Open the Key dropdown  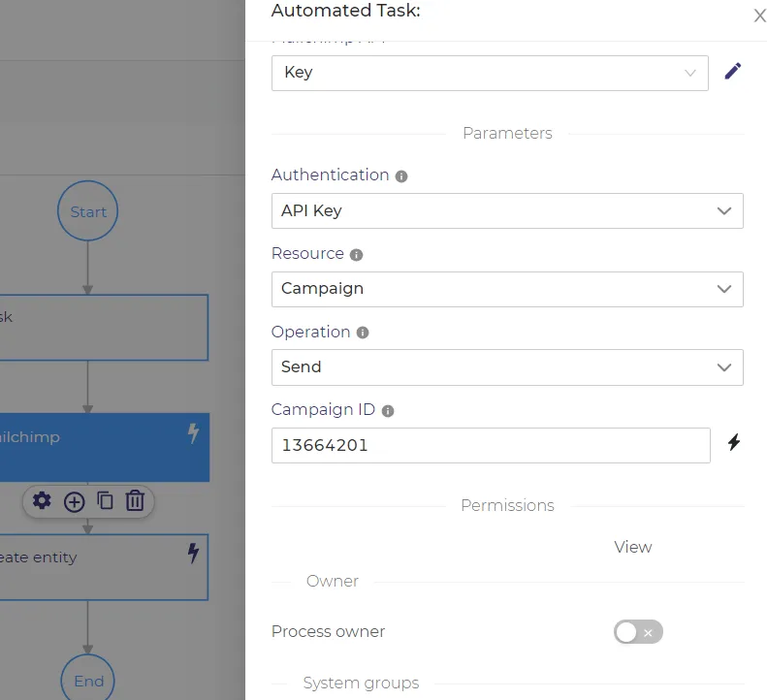coord(490,74)
